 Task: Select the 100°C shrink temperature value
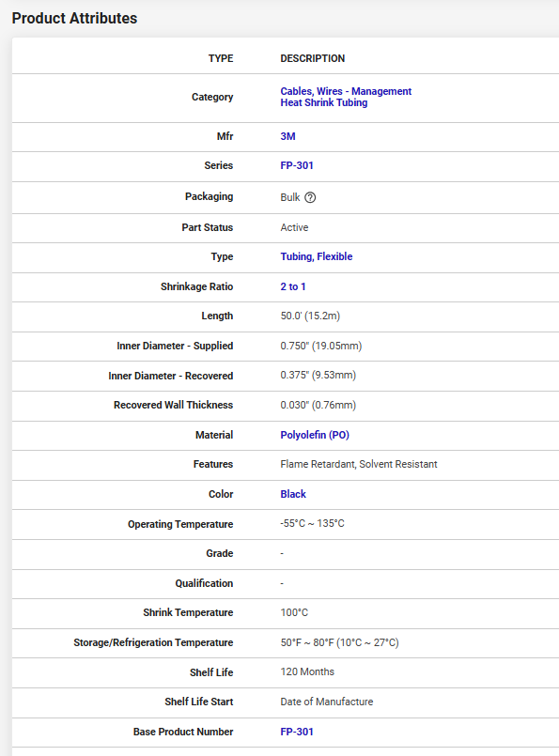click(x=294, y=613)
